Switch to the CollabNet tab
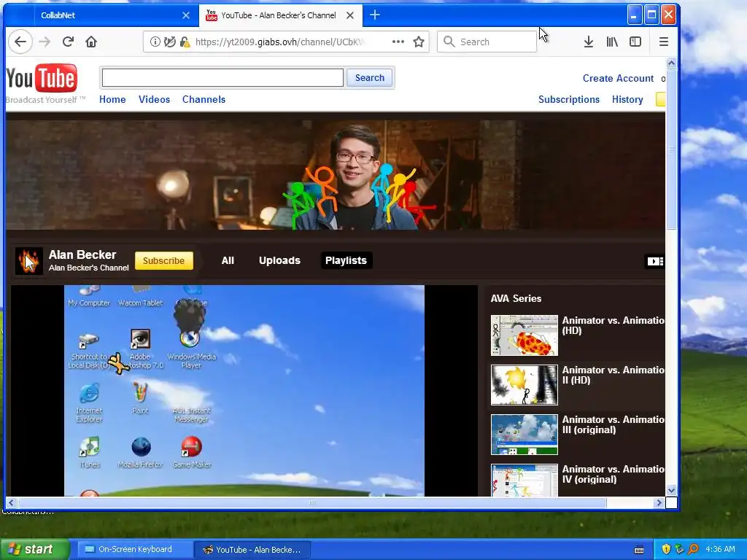This screenshot has width=747, height=560. click(115, 15)
